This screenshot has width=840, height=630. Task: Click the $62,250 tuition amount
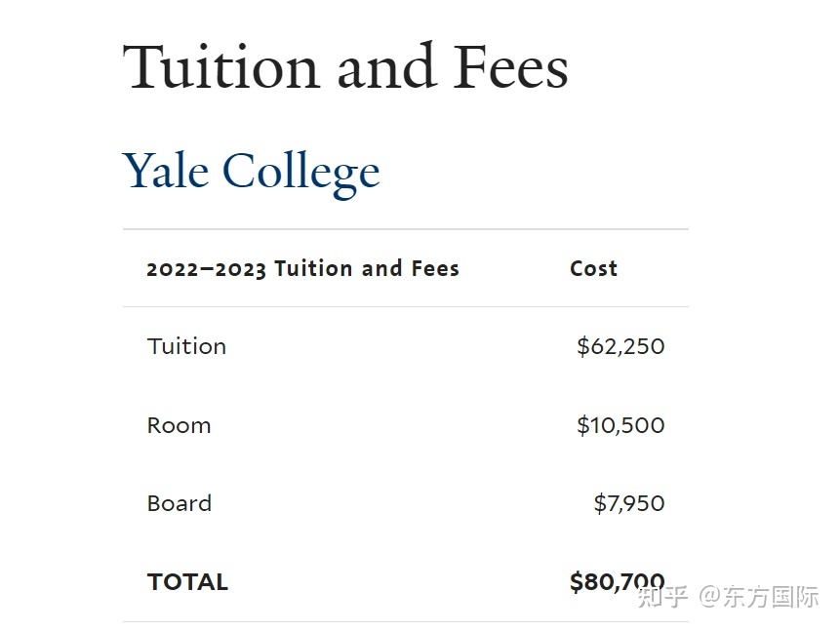click(x=620, y=346)
